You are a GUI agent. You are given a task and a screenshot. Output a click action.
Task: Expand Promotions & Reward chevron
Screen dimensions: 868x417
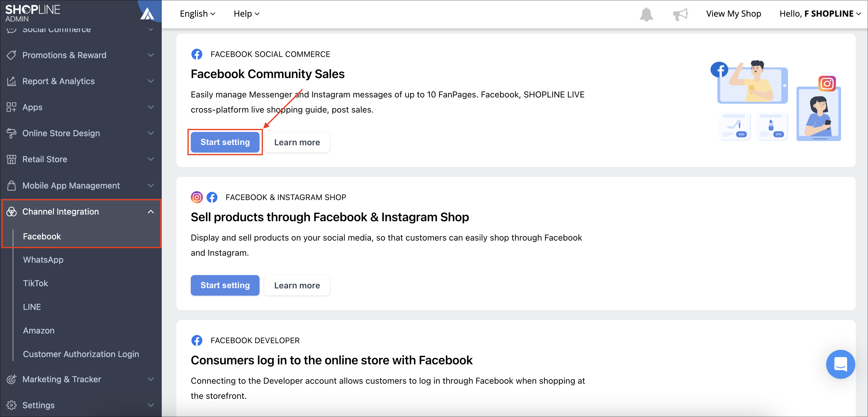151,55
